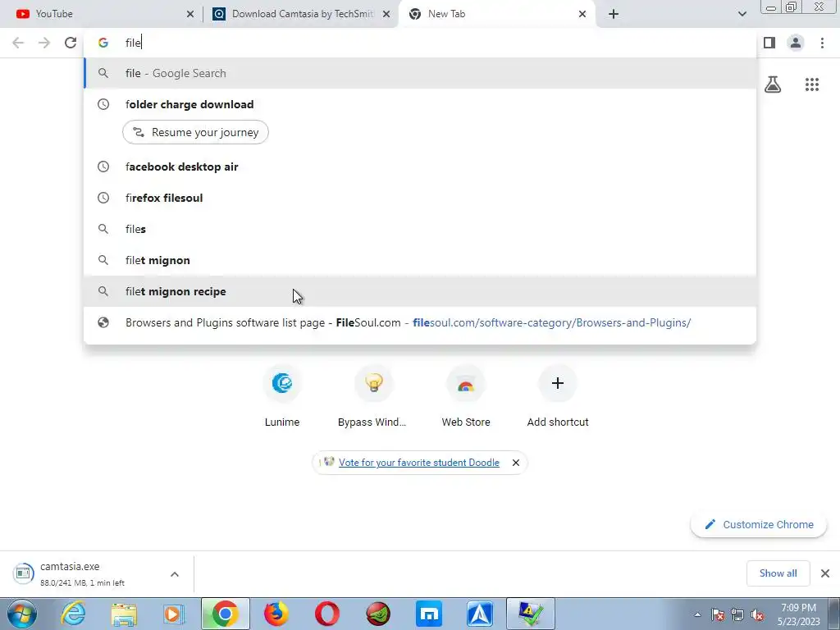Launch Internet Explorer from taskbar
840x630 pixels.
point(73,614)
